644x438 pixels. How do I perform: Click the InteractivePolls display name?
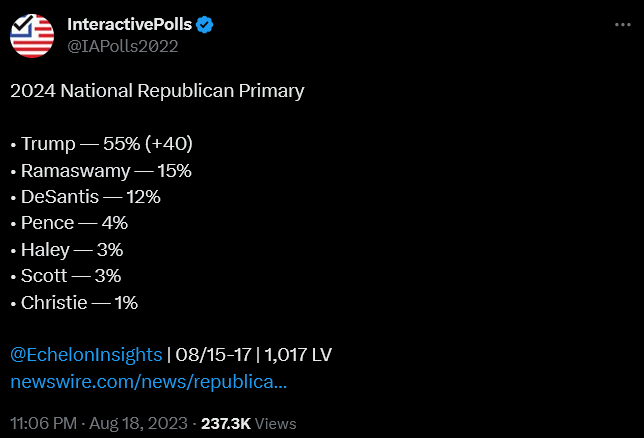click(x=129, y=24)
